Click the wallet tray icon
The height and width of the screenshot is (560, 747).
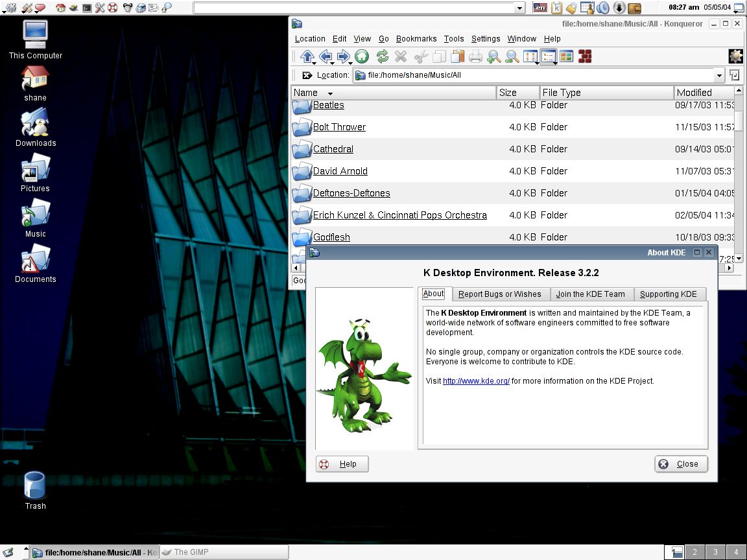point(634,8)
